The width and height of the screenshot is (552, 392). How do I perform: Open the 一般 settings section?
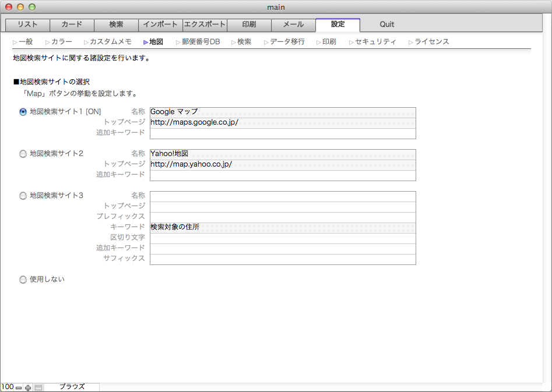[x=25, y=42]
